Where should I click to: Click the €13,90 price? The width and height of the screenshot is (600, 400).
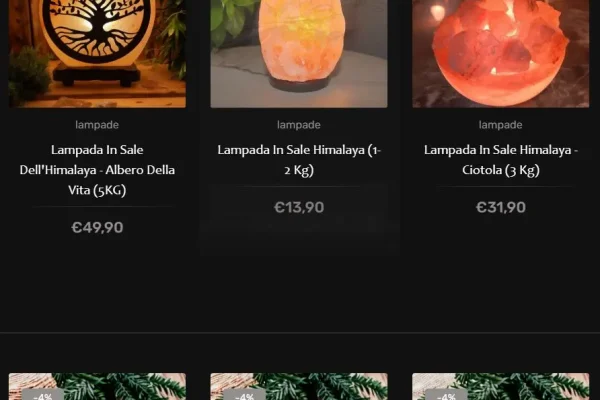pos(299,207)
